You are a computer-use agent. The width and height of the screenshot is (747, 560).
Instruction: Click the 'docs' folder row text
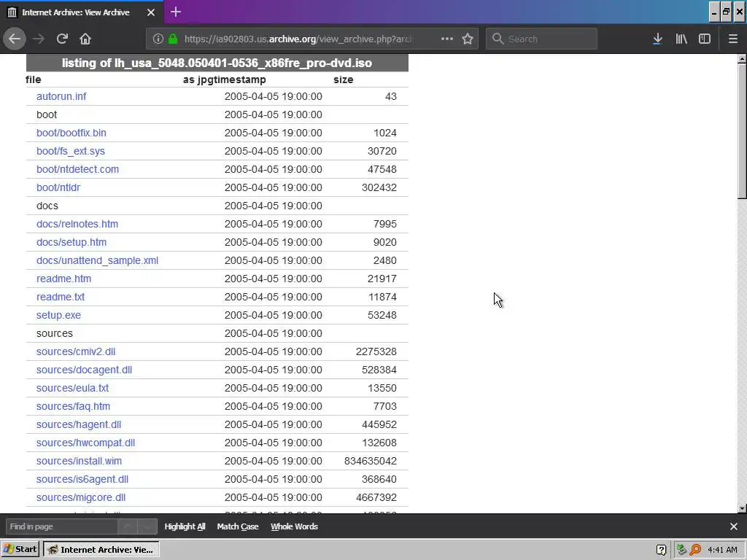pyautogui.click(x=47, y=206)
